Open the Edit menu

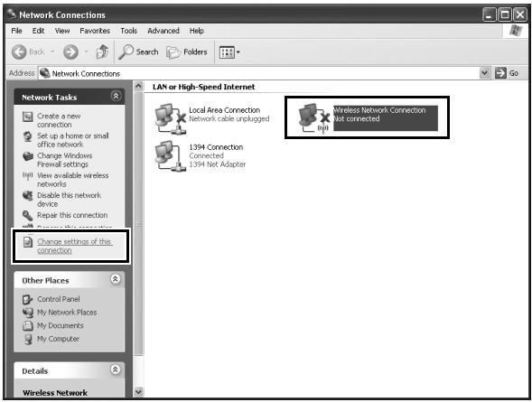pos(38,31)
